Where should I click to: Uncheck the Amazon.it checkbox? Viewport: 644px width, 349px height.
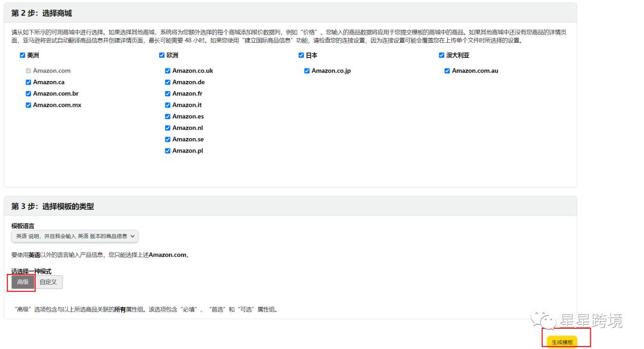(167, 105)
